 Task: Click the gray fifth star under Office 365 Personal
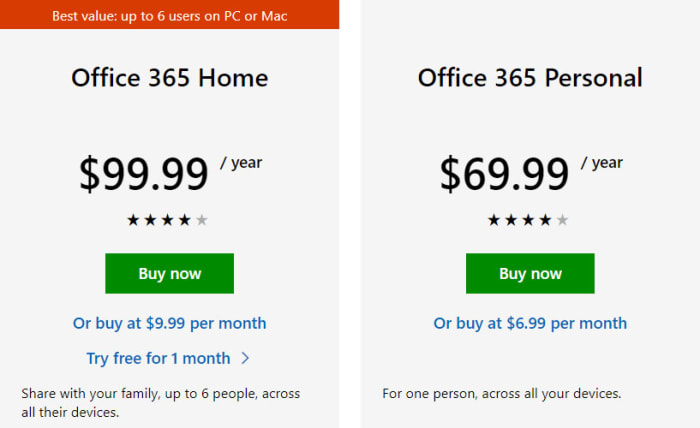click(562, 220)
